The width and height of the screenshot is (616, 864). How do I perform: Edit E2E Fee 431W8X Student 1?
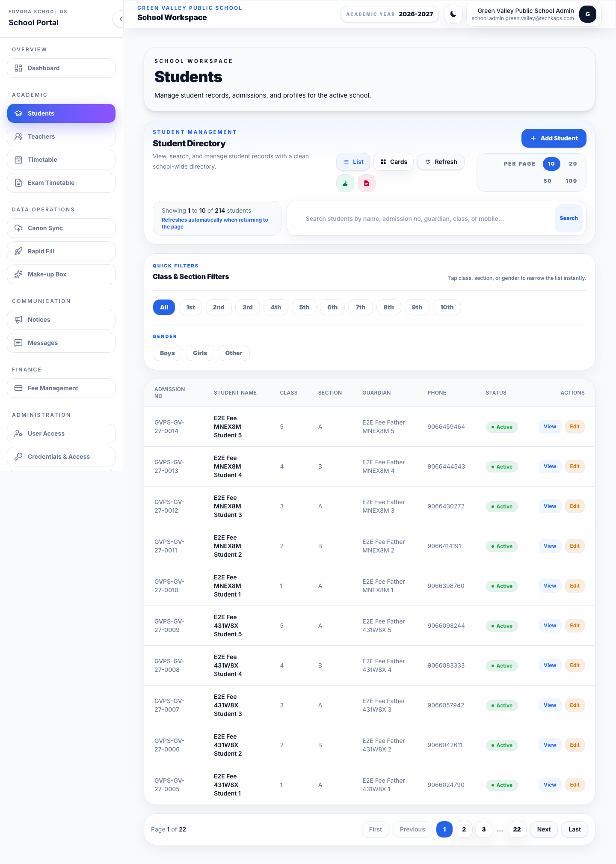tap(575, 785)
